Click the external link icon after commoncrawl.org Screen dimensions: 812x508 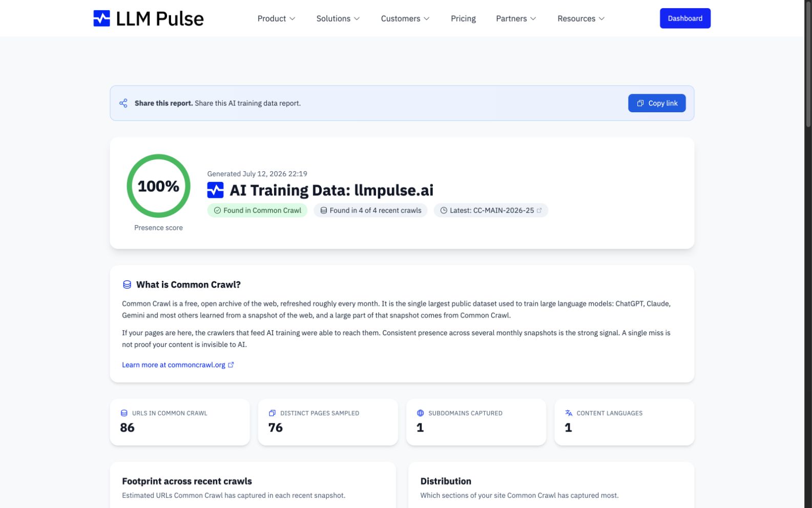(231, 365)
